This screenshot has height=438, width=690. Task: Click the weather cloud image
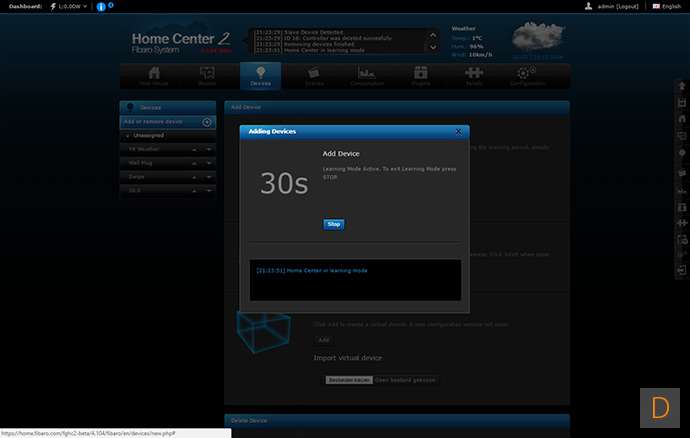pos(538,37)
